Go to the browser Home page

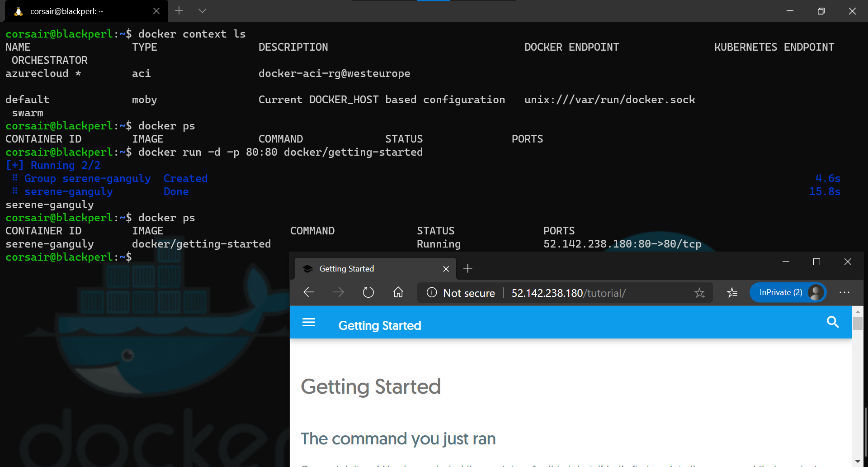pyautogui.click(x=398, y=293)
